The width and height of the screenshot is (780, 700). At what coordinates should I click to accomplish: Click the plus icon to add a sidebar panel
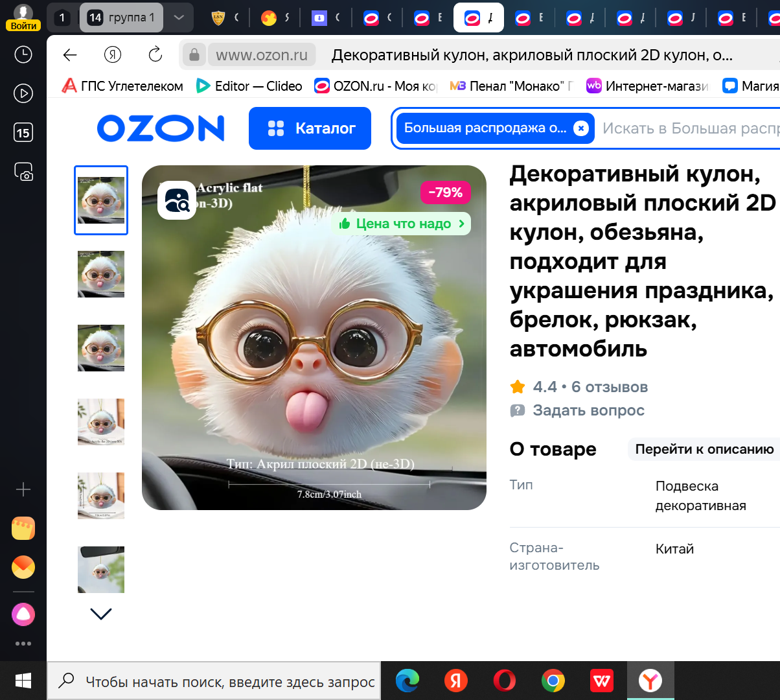click(23, 489)
